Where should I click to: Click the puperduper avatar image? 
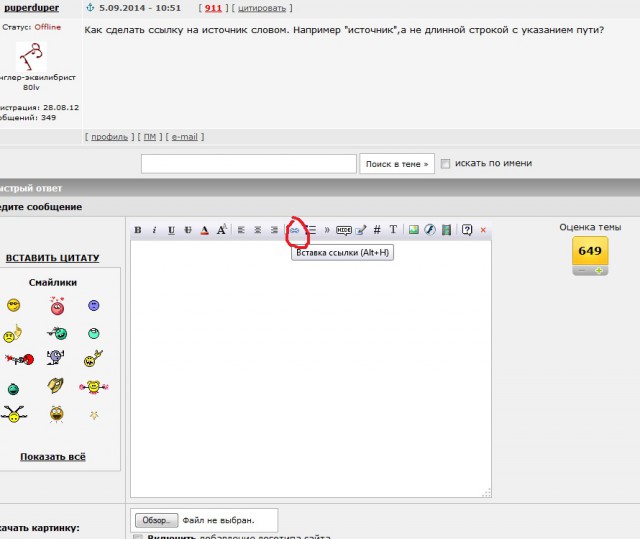point(31,57)
